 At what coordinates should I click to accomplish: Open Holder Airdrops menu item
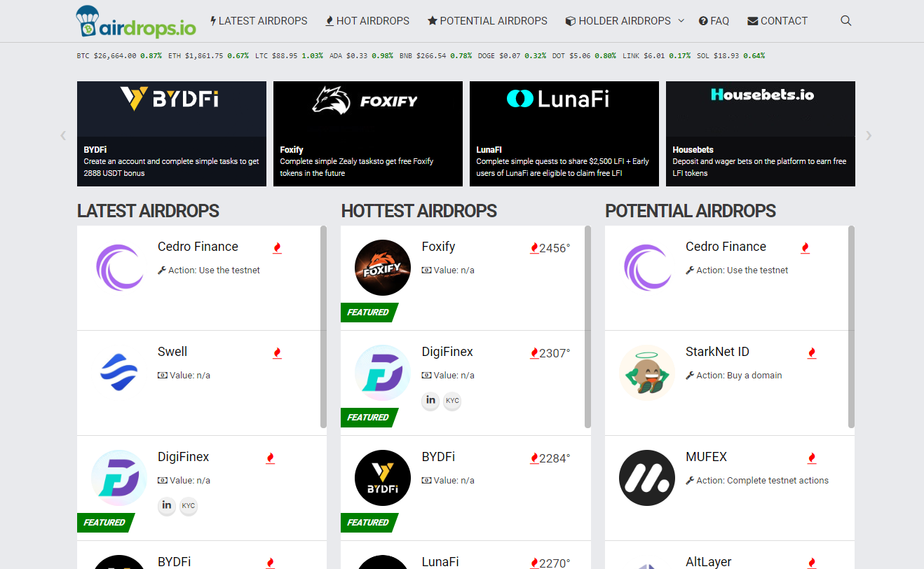[618, 21]
